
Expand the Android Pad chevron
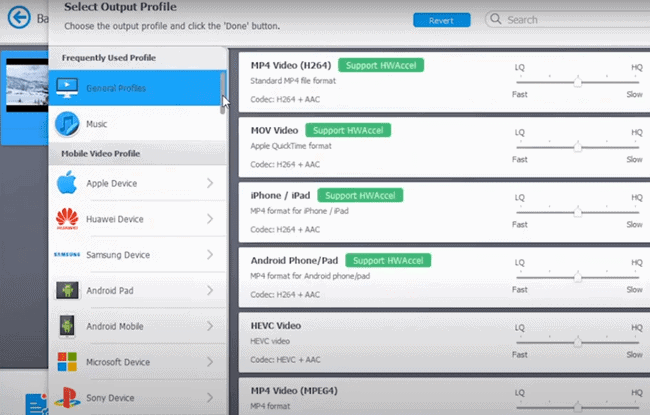210,290
